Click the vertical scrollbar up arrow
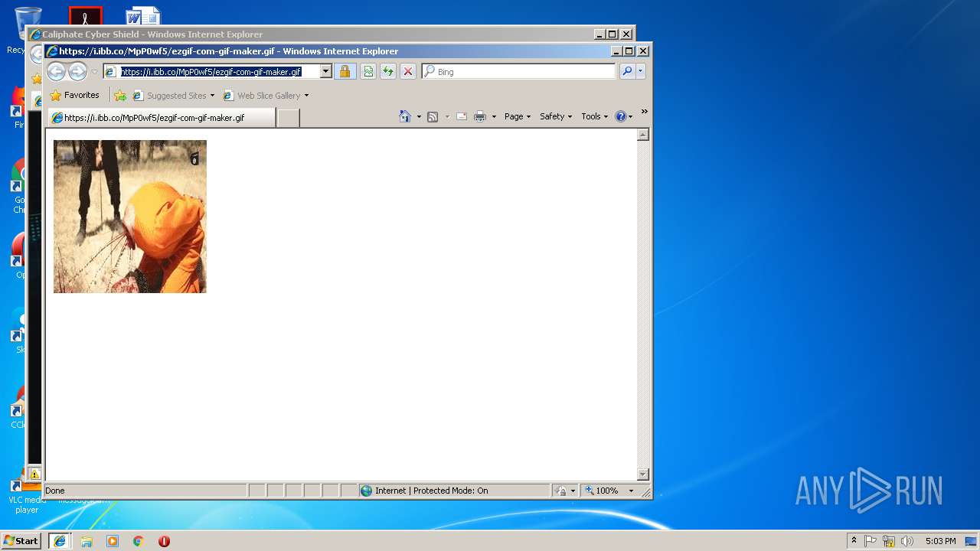This screenshot has width=980, height=551. point(643,135)
